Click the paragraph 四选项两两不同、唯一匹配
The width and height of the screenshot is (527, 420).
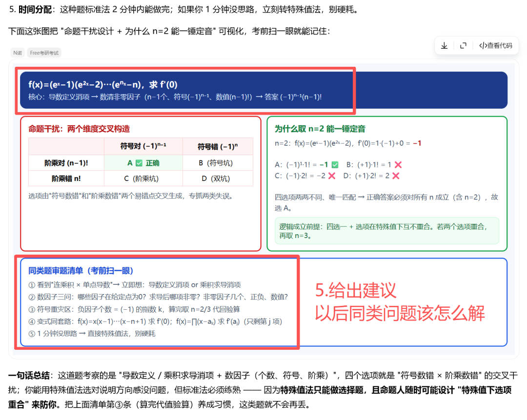[x=386, y=202]
